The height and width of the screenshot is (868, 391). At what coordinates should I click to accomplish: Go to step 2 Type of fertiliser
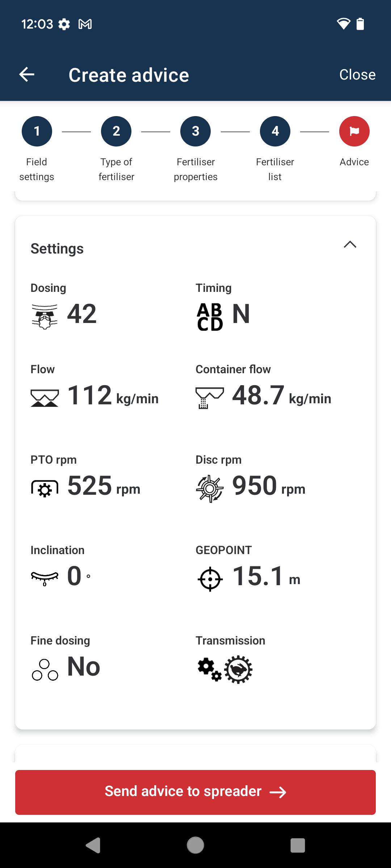point(116,131)
